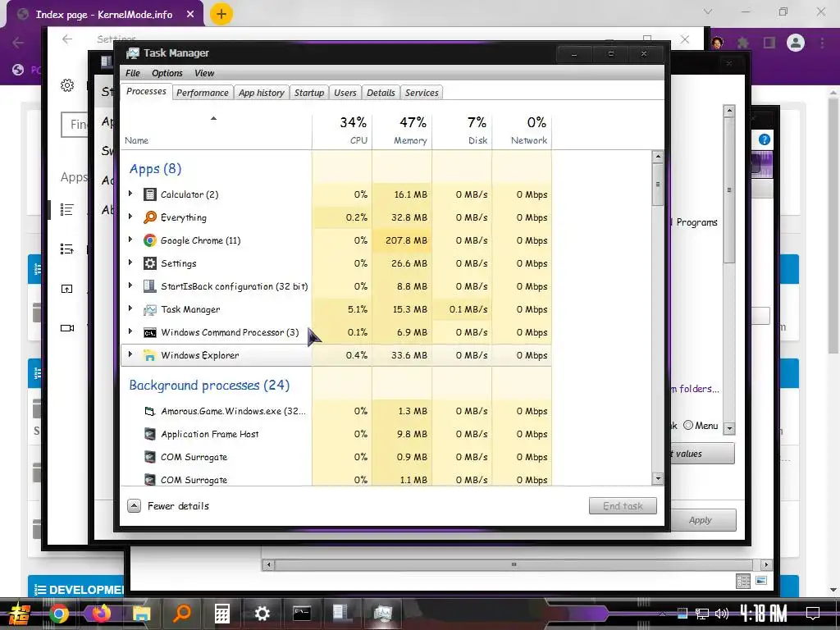Image resolution: width=840 pixels, height=630 pixels.
Task: Click the Apps (8) group heading
Action: click(x=155, y=169)
